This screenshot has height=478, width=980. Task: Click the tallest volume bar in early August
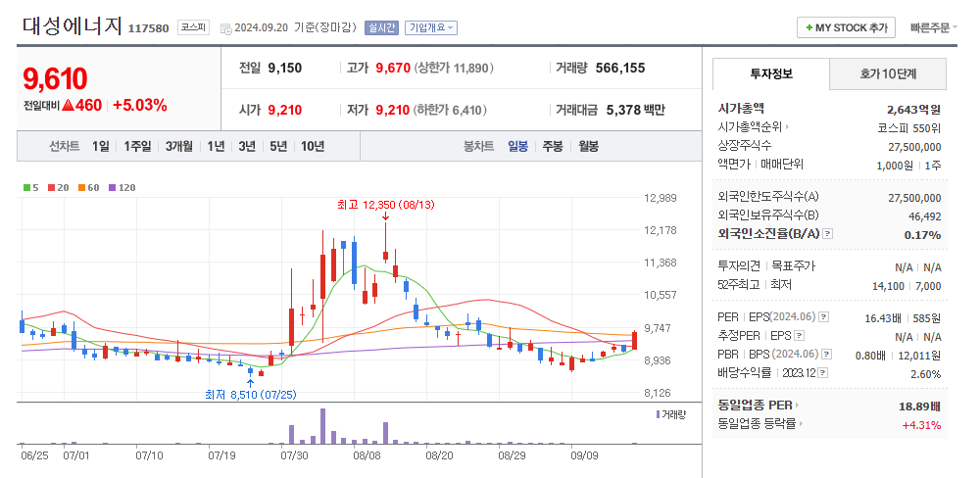(x=322, y=426)
